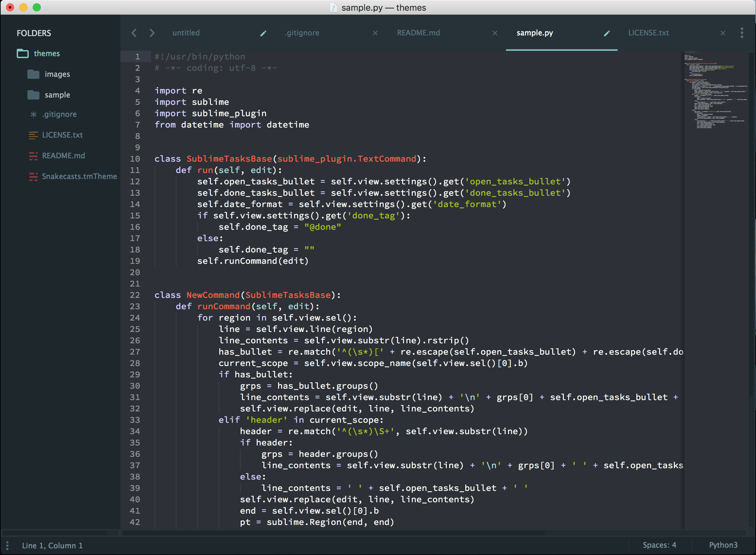Open .gitignore from the sidebar

pyautogui.click(x=59, y=114)
